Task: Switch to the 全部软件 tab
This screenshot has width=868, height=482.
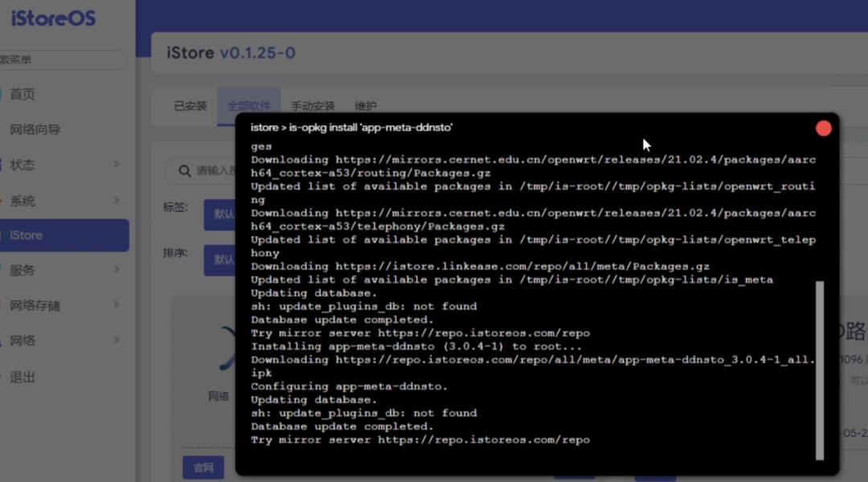Action: 248,106
